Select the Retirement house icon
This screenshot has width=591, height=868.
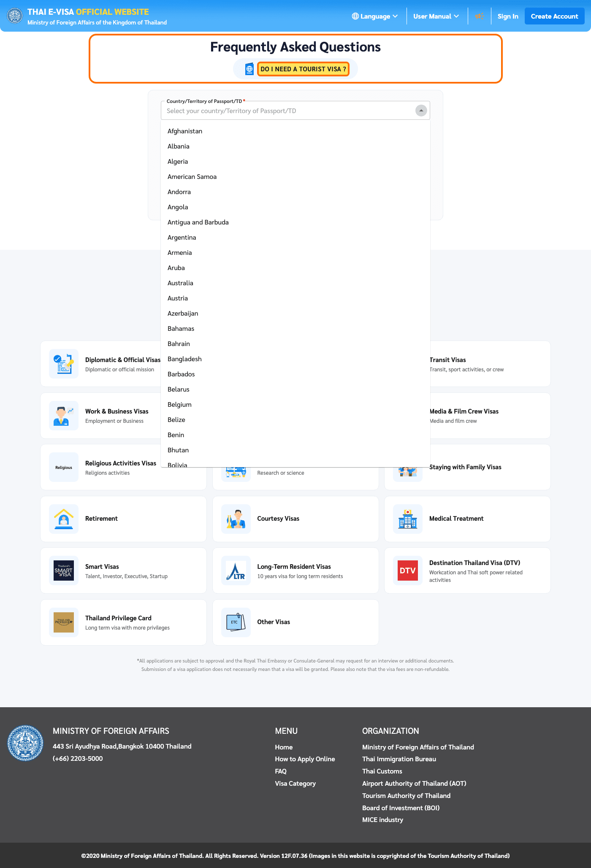pos(64,519)
